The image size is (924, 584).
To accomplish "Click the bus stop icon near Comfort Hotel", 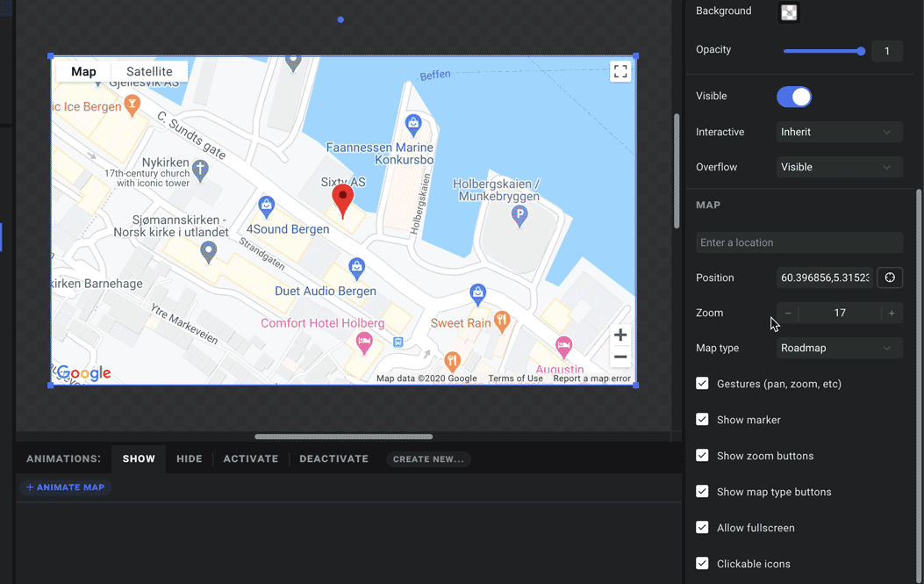I will (x=398, y=342).
